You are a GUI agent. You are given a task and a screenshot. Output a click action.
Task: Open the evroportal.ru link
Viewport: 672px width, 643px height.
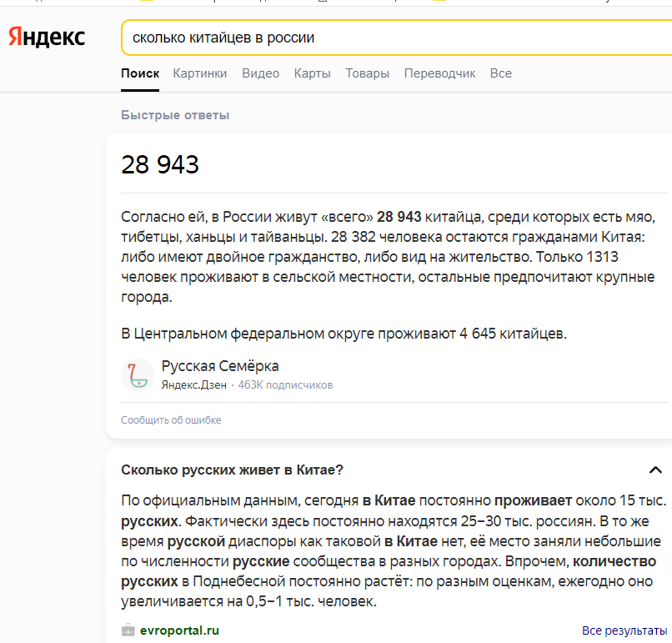click(179, 630)
